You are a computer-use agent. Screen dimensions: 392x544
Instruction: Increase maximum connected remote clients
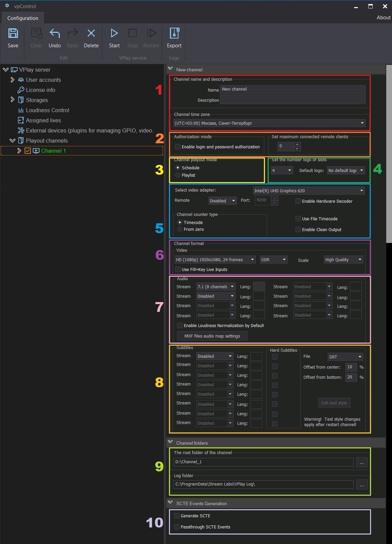(297, 144)
